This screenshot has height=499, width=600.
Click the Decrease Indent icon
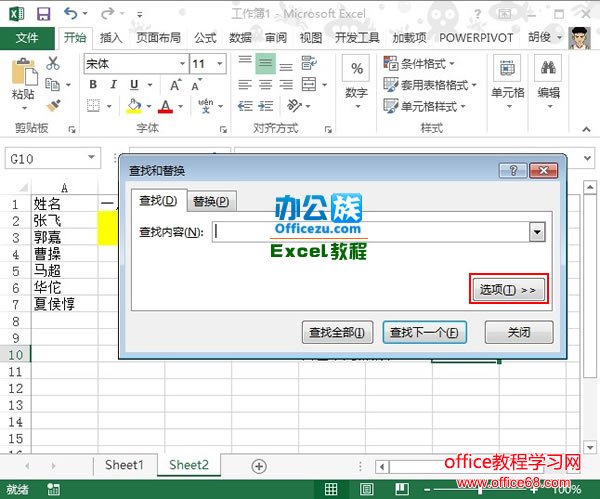pos(245,105)
